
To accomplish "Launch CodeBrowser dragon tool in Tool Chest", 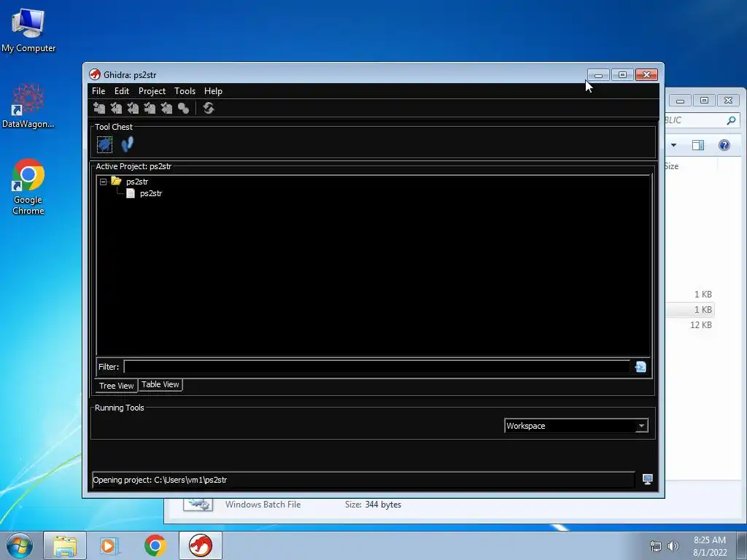I will tap(105, 144).
